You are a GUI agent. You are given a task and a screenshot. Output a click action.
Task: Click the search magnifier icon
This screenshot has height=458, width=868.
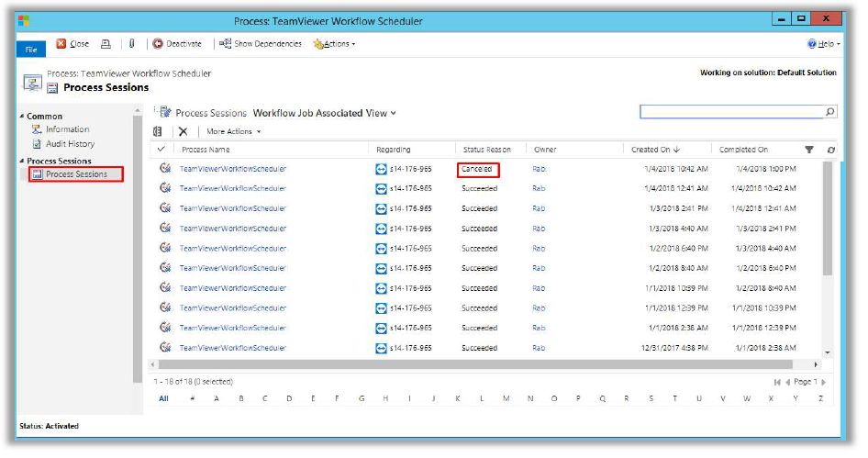[830, 112]
